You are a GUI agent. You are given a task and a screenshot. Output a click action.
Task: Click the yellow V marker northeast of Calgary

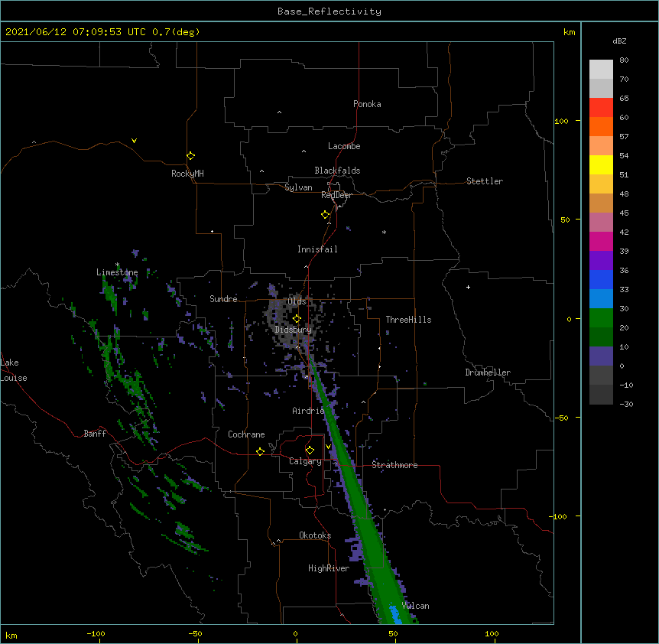coord(328,447)
